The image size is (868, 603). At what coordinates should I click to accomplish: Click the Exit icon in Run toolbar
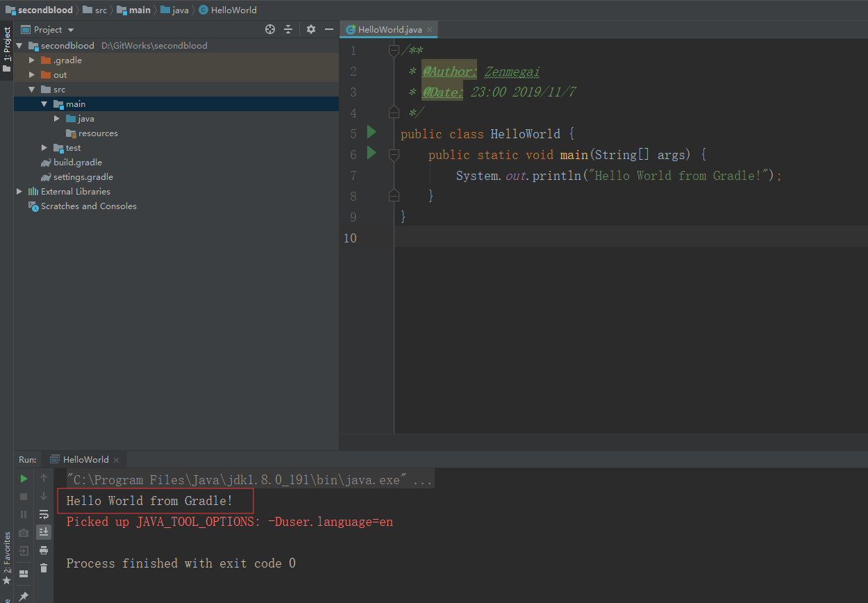point(24,551)
